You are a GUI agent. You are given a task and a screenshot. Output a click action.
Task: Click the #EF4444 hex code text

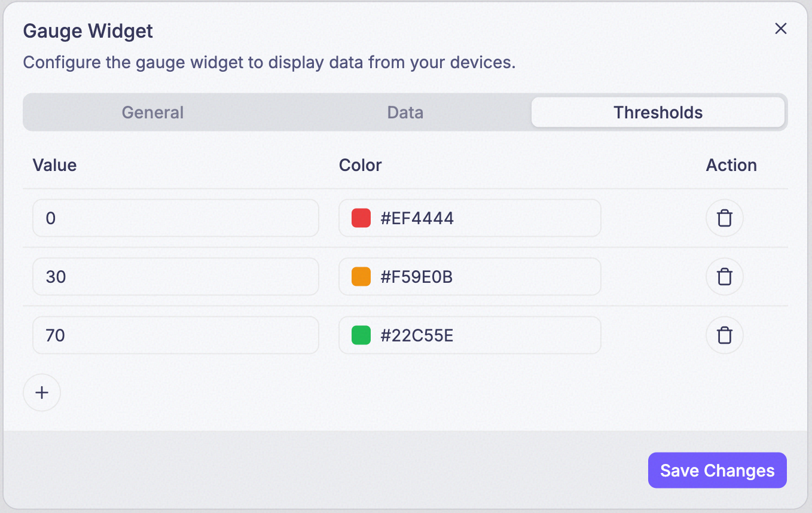(417, 218)
